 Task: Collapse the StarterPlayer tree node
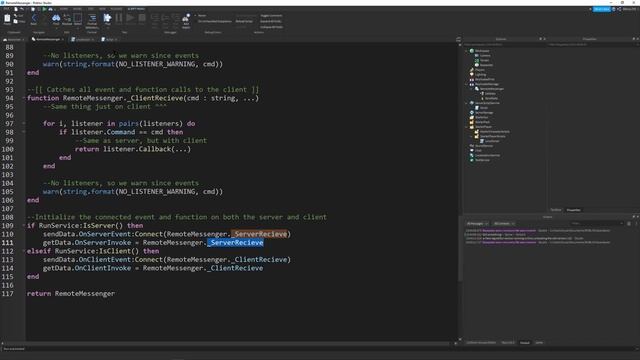[467, 127]
